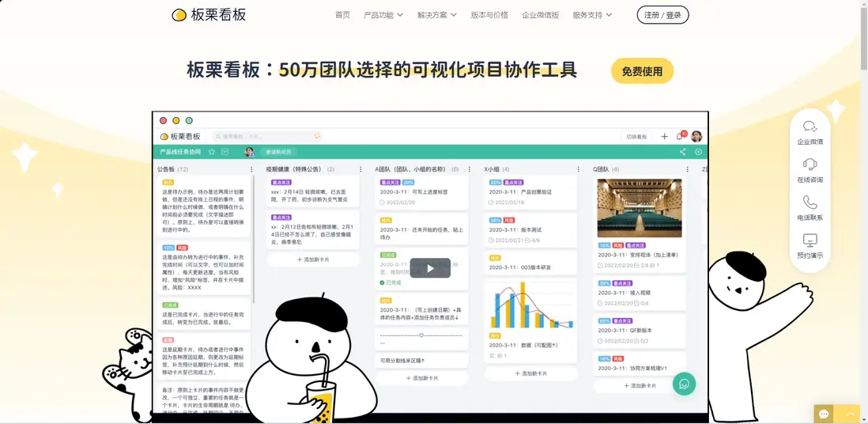This screenshot has height=424, width=868.
Task: Open 版本与价格 page
Action: 489,15
